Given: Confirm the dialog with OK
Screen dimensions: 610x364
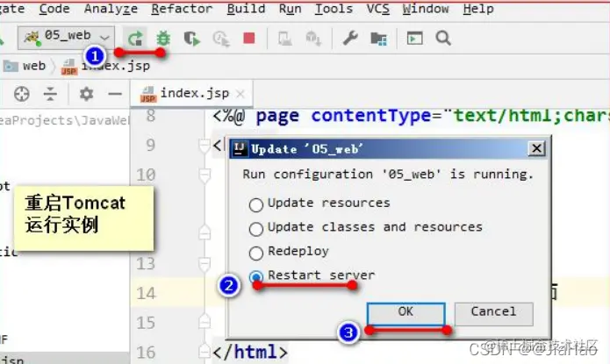Looking at the screenshot, I should pyautogui.click(x=406, y=313).
